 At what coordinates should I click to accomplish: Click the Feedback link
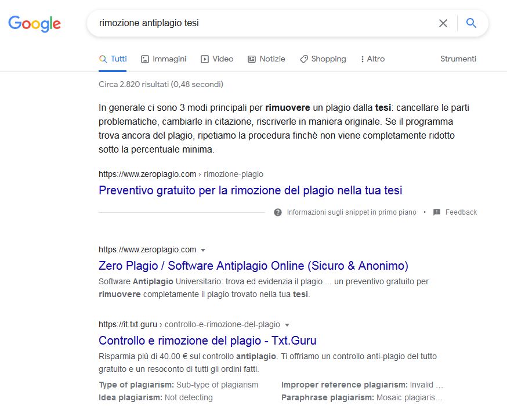(461, 212)
